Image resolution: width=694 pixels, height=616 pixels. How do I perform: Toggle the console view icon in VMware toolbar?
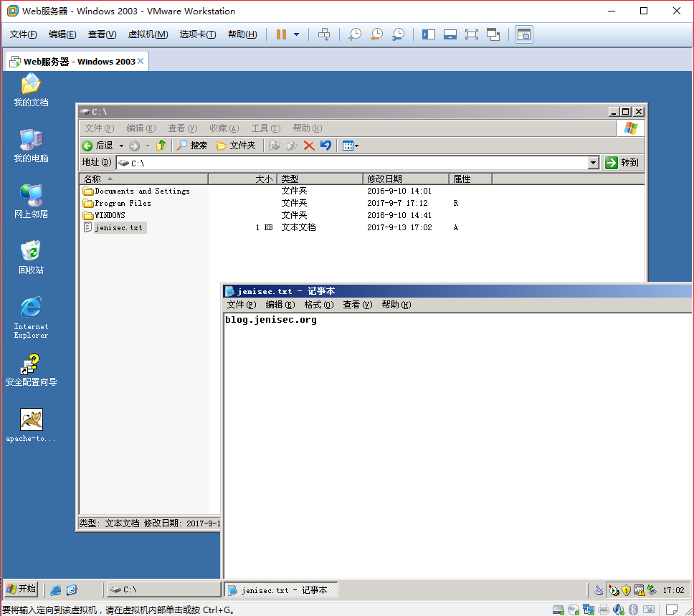click(524, 34)
